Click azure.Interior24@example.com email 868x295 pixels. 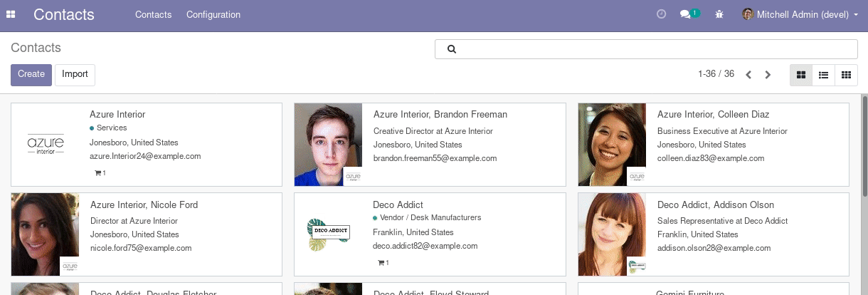(x=145, y=156)
